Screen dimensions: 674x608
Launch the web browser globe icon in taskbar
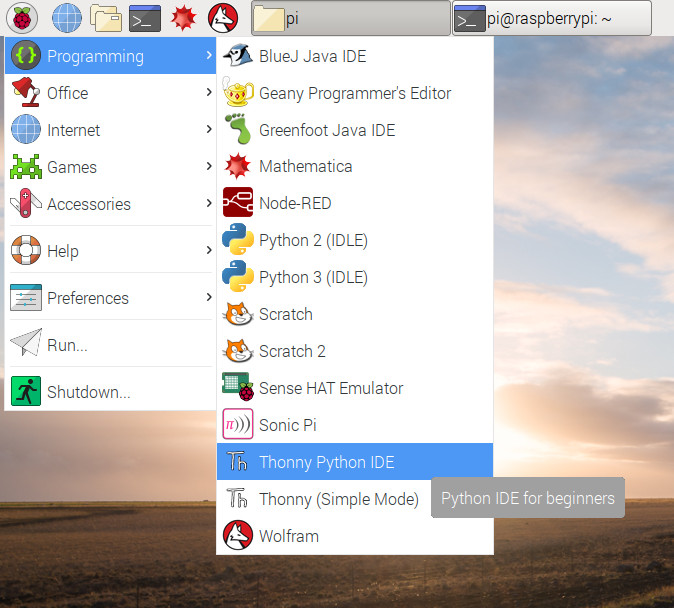(x=67, y=18)
